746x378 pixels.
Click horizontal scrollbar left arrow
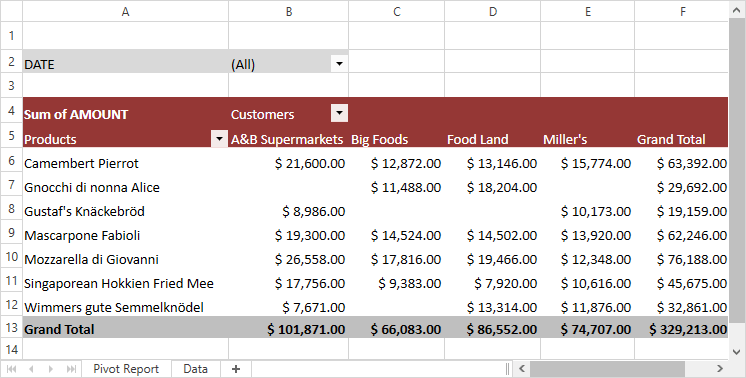[522, 368]
